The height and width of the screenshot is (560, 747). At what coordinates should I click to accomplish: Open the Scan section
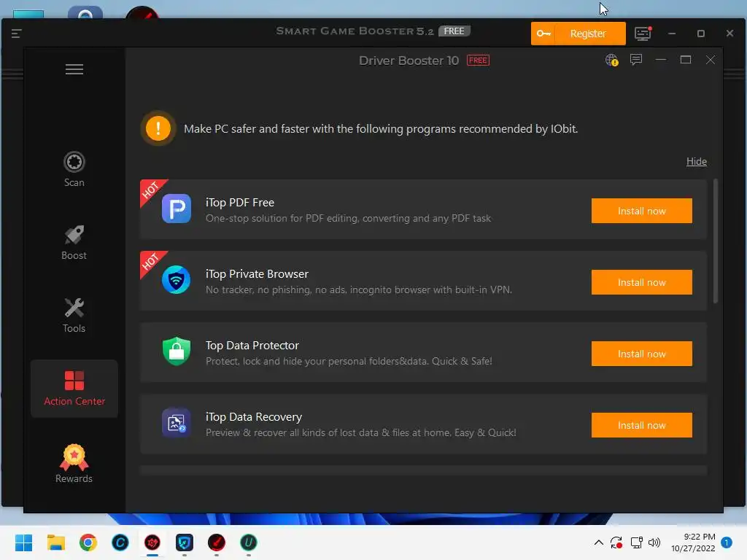click(x=74, y=169)
